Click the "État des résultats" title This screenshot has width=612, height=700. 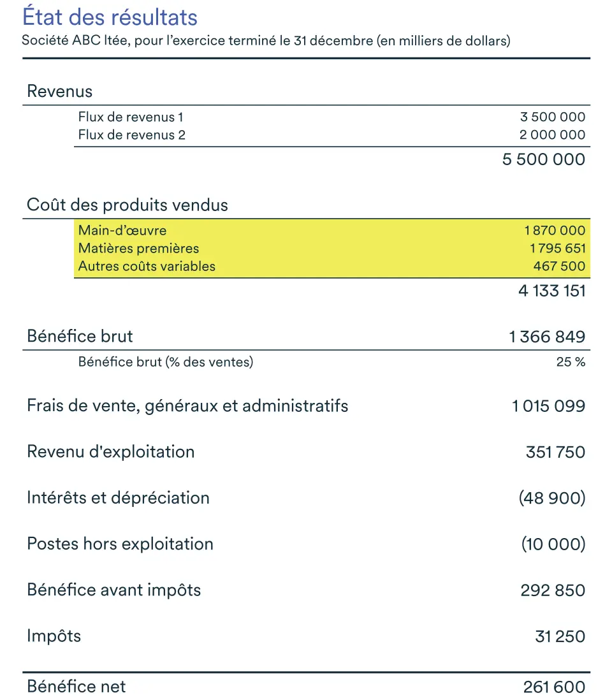click(x=110, y=17)
